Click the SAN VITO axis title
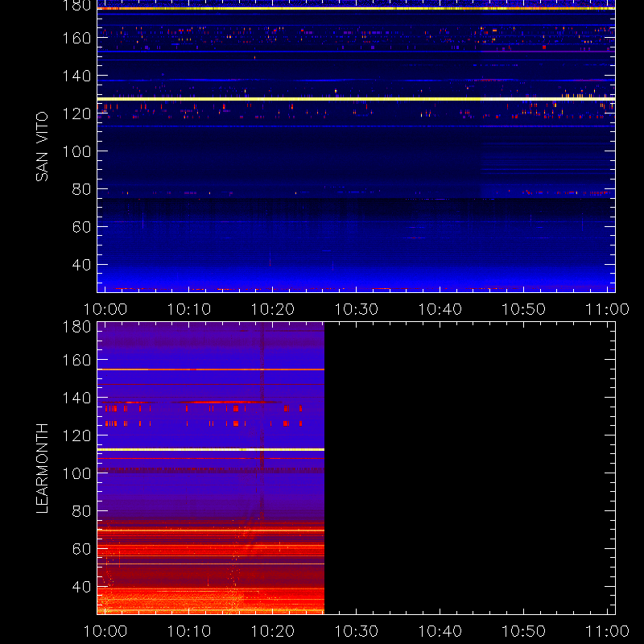Viewport: 644px width, 644px height. pos(42,147)
